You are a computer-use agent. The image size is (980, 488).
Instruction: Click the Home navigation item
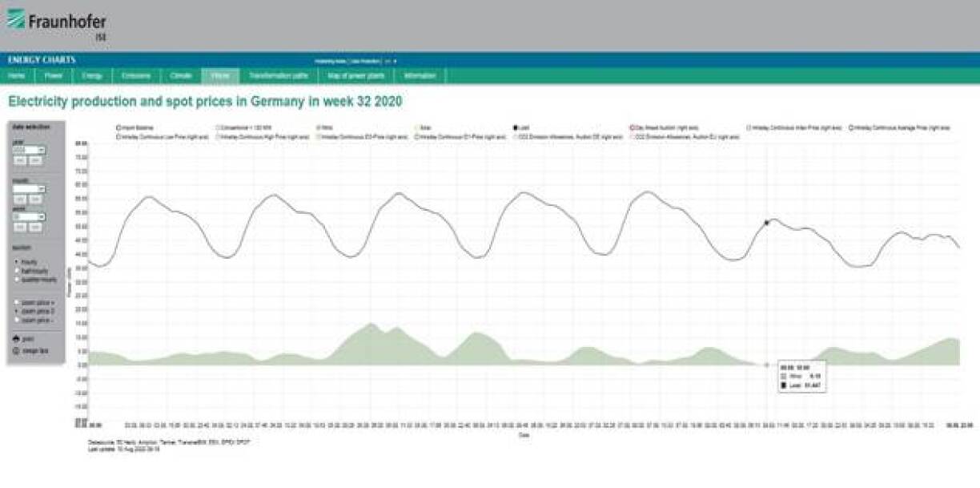(16, 76)
